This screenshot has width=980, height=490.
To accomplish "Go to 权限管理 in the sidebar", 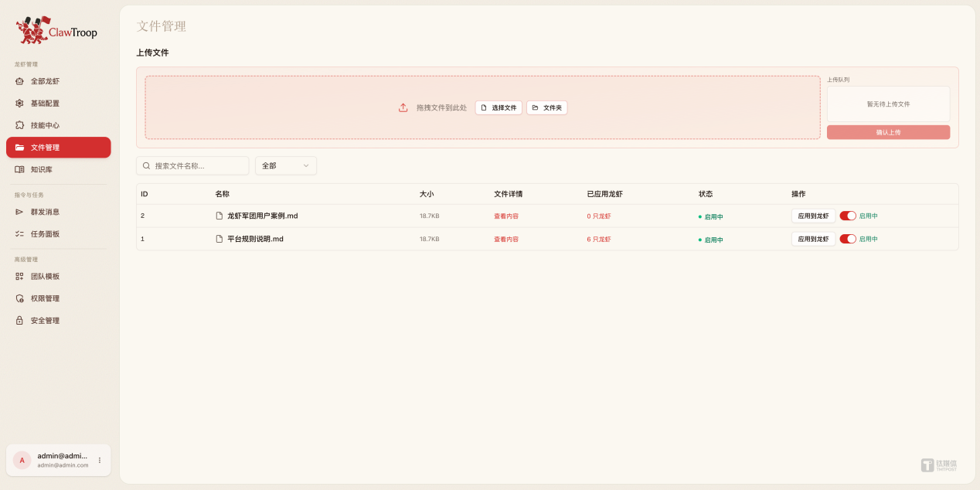I will [x=45, y=298].
